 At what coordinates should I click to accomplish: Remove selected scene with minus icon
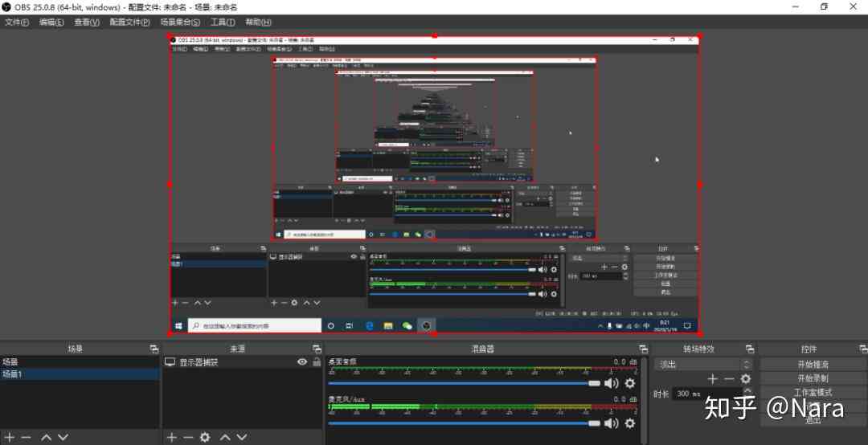point(26,437)
